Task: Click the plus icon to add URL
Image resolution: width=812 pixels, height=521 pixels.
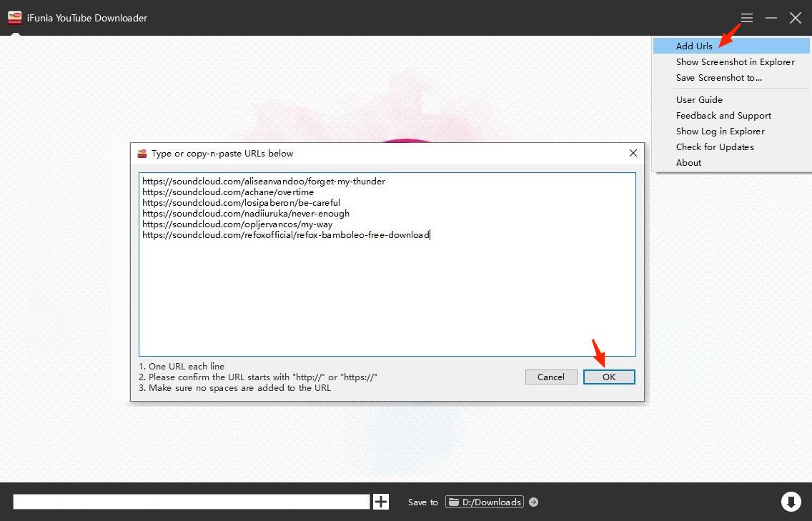Action: [381, 502]
